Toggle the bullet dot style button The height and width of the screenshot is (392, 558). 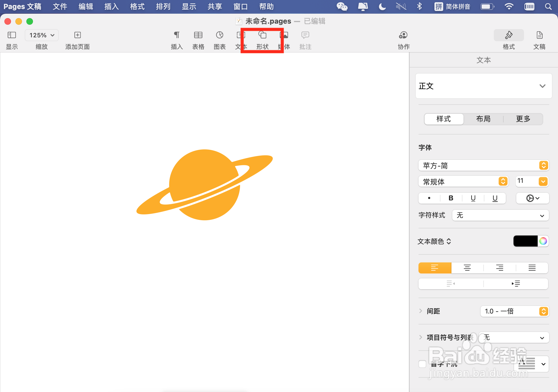pos(429,198)
